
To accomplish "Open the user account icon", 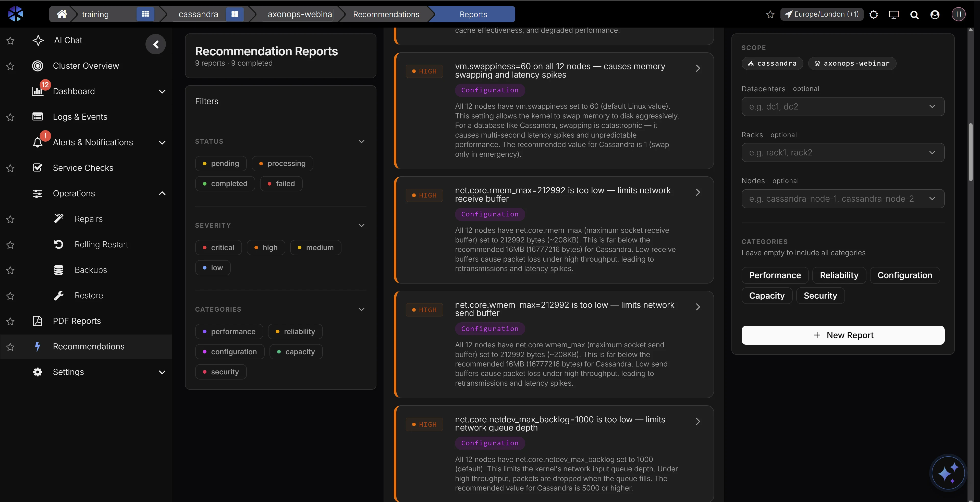I will pos(935,15).
